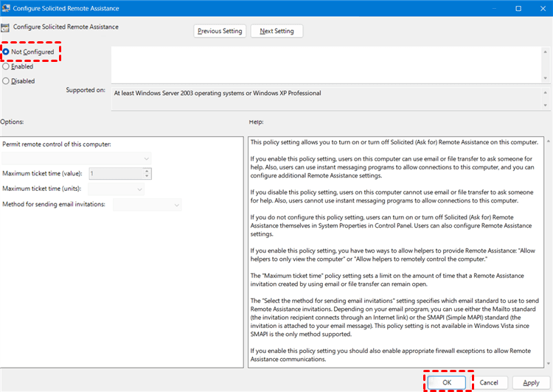
Task: Expand the email invitations method dropdown
Action: 147,205
